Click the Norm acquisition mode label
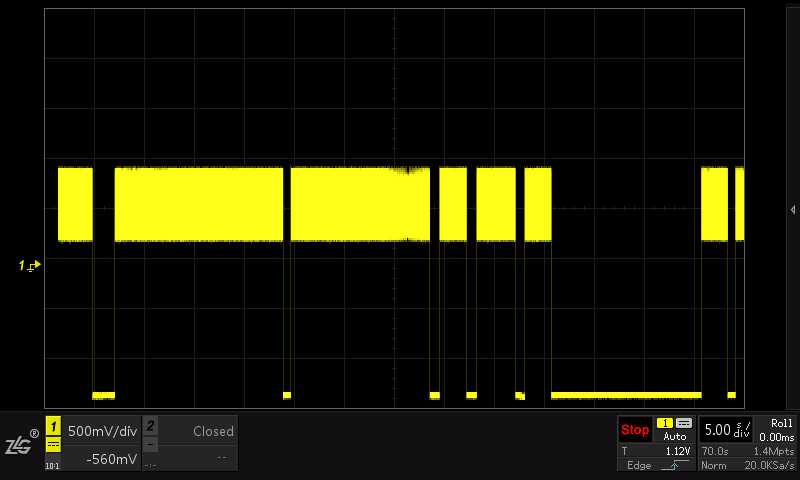The height and width of the screenshot is (480, 800). [x=713, y=465]
